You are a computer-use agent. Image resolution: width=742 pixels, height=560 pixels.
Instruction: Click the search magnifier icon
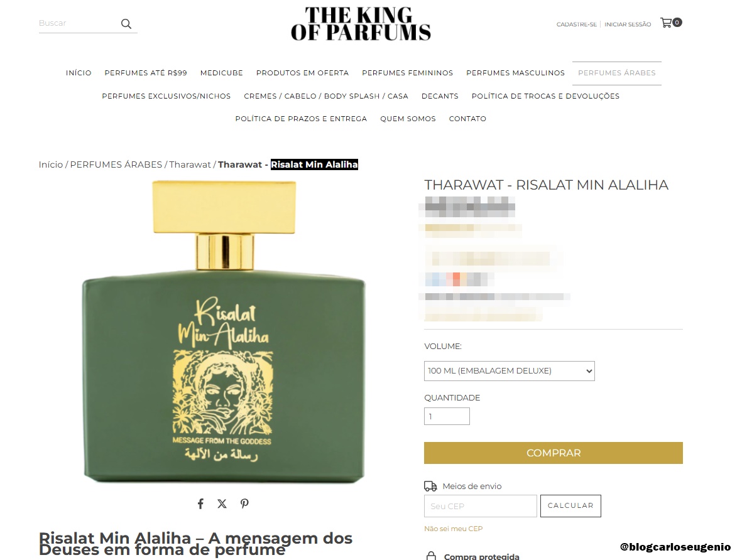[126, 24]
